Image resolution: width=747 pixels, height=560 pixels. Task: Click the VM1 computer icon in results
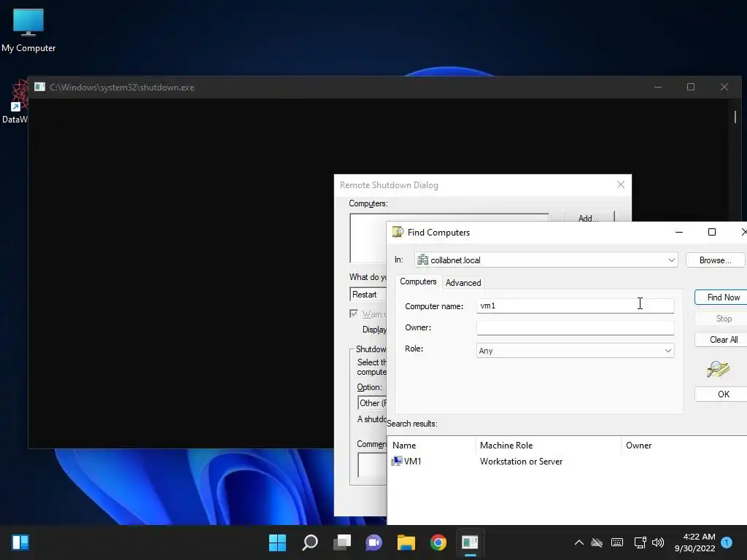396,461
